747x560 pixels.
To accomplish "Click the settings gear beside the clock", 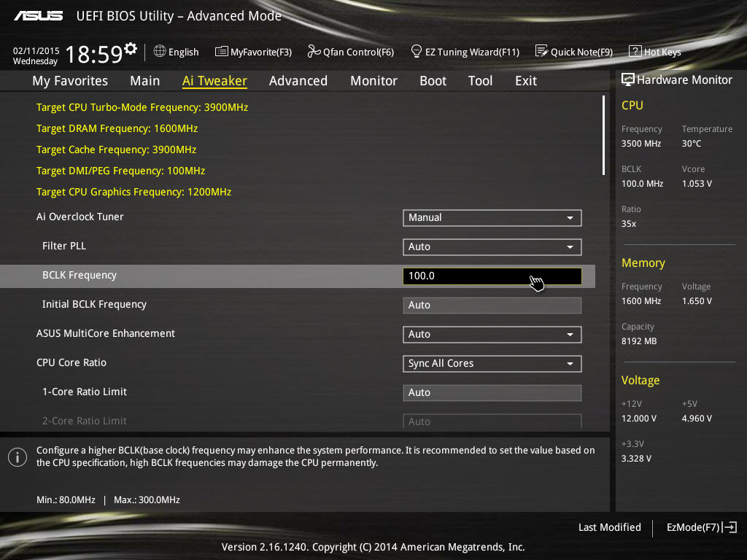I will point(131,48).
